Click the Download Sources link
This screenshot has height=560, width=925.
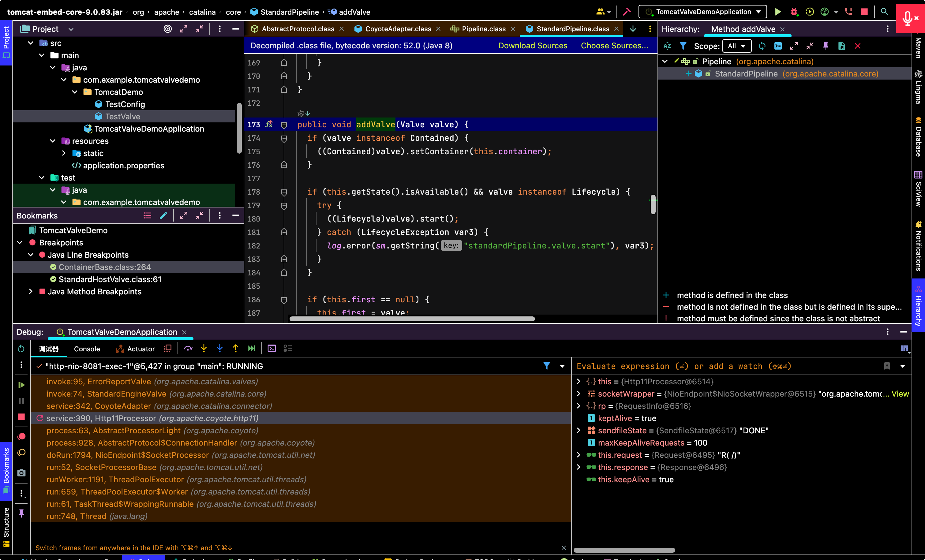532,46
